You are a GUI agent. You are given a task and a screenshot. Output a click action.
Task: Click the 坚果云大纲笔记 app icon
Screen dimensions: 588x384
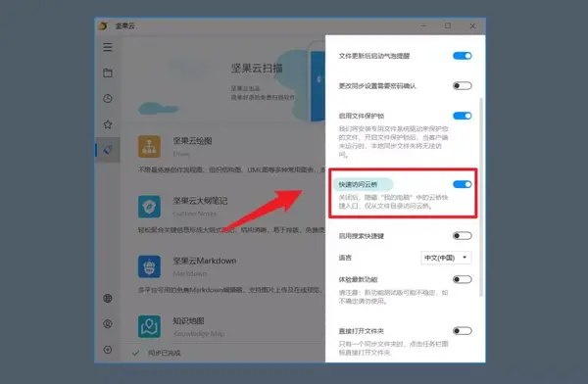149,207
